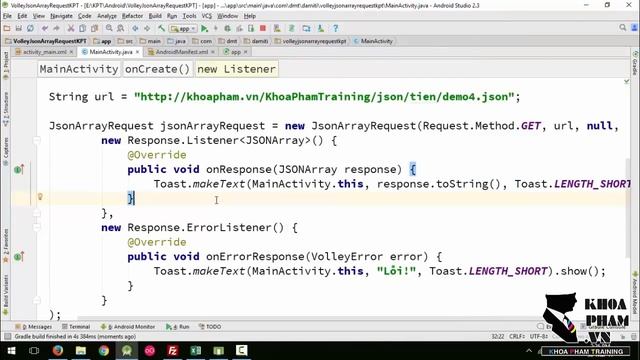Click the navigate Back arrow icon
The height and width of the screenshot is (360, 640).
[x=135, y=29]
